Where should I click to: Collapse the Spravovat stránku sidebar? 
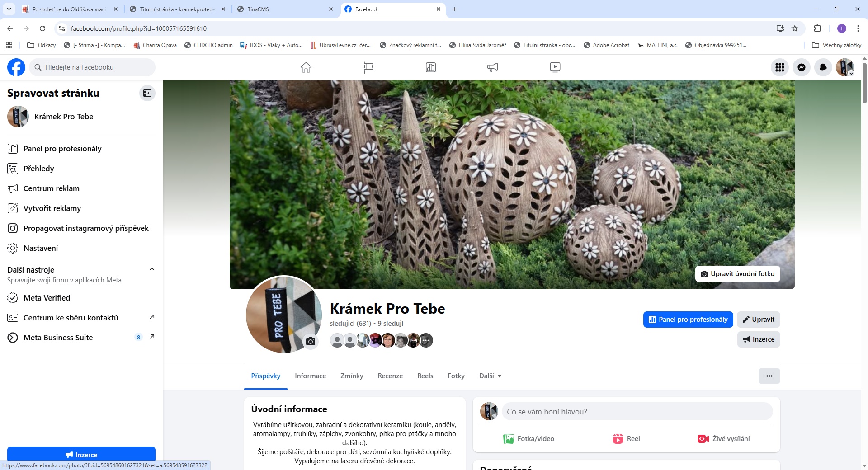tap(147, 93)
